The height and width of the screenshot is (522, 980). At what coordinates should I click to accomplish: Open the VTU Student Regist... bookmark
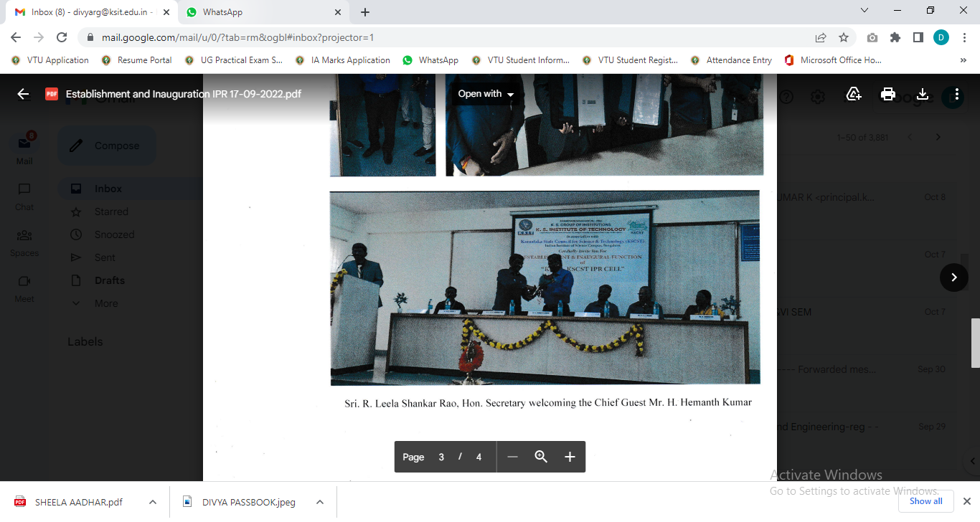coord(631,60)
